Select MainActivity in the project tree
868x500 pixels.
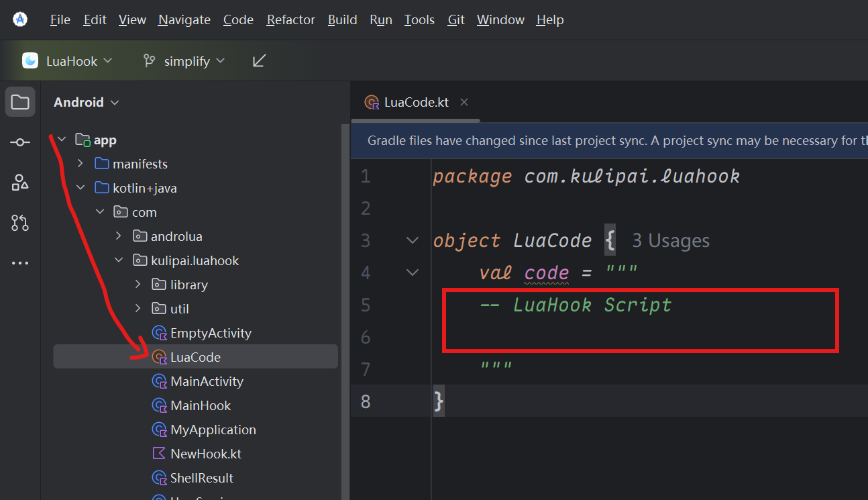207,381
